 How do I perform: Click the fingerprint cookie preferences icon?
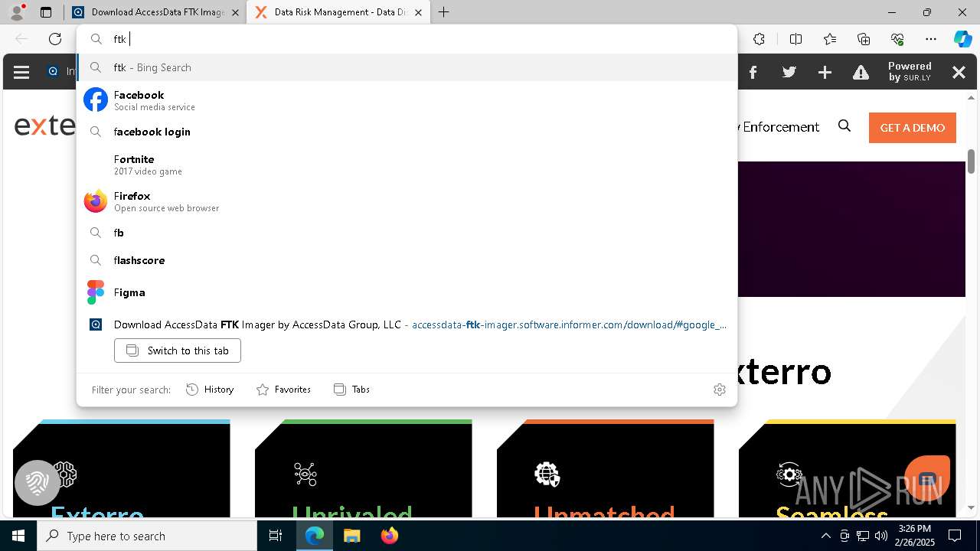37,482
